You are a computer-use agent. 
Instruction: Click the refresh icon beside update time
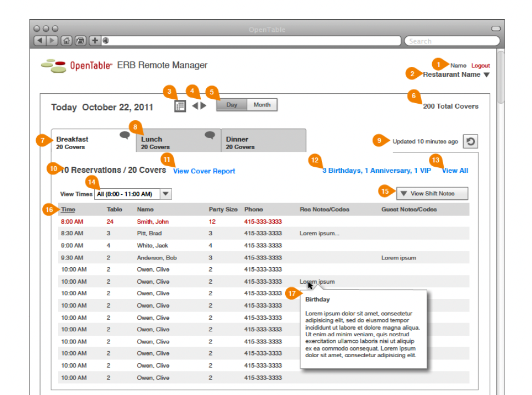click(x=470, y=142)
